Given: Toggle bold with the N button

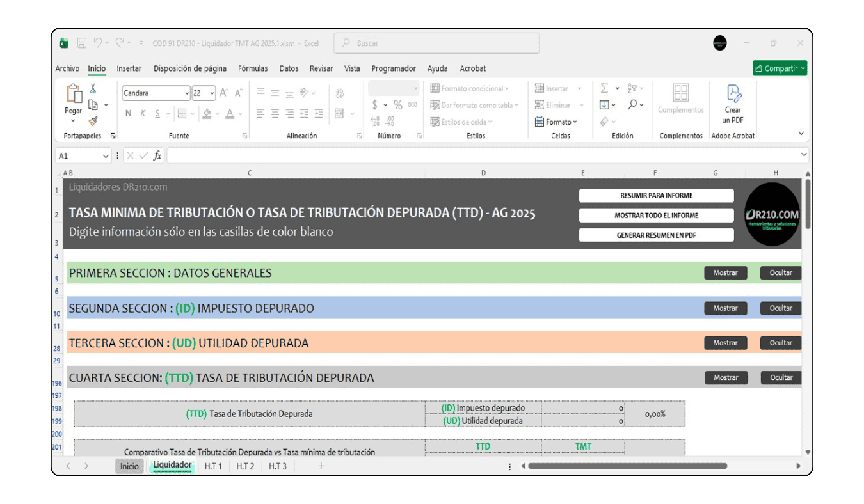Looking at the screenshot, I should 129,114.
